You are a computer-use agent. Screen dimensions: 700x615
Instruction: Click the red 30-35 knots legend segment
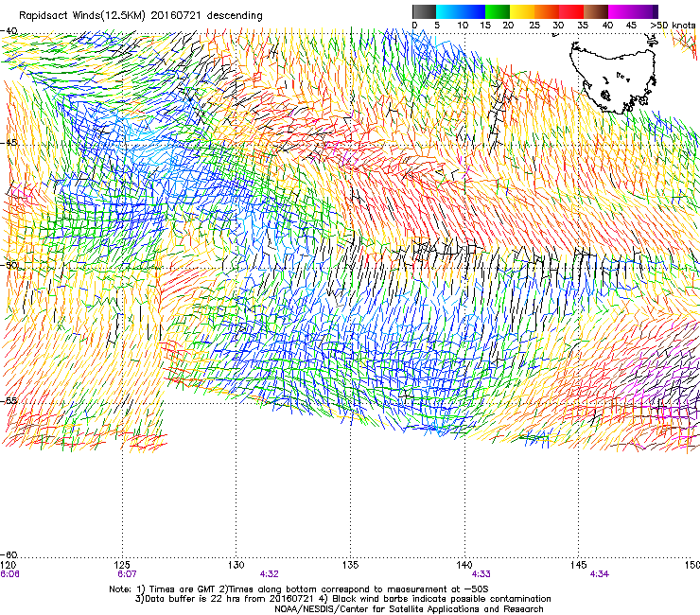(x=571, y=11)
